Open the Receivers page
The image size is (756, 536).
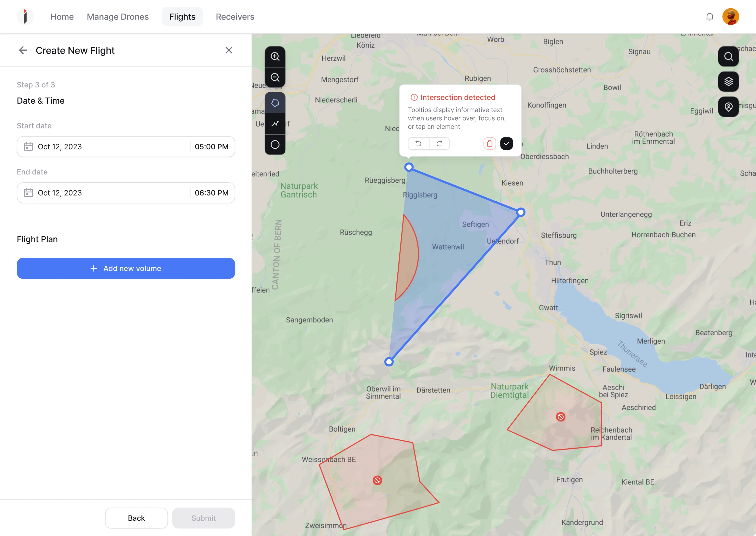(x=235, y=17)
